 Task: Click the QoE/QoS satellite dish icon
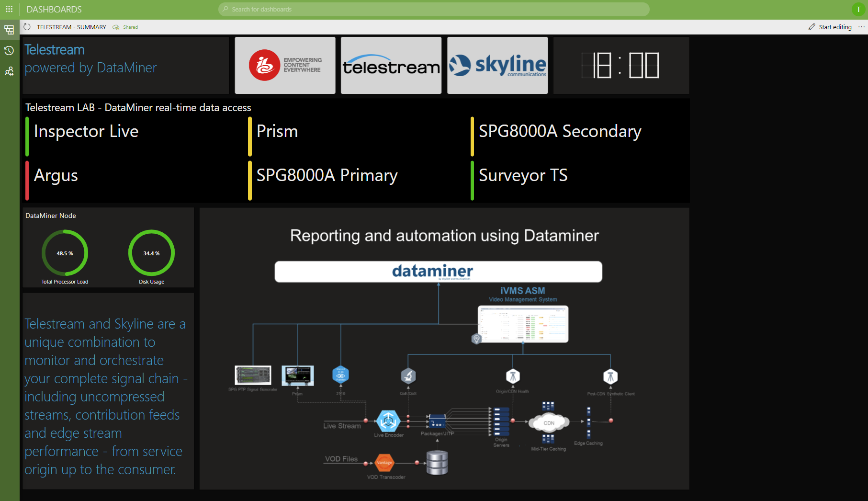coord(408,376)
